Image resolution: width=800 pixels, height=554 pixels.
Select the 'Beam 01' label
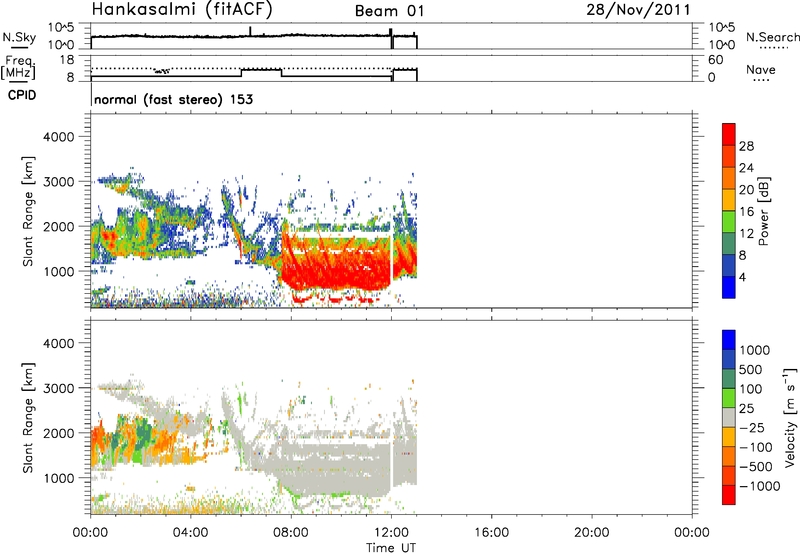pyautogui.click(x=389, y=11)
